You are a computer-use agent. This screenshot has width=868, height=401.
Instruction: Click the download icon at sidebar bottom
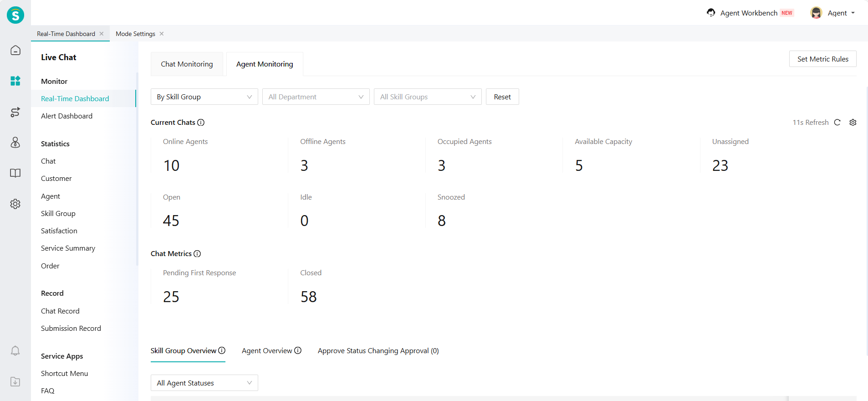pyautogui.click(x=15, y=382)
